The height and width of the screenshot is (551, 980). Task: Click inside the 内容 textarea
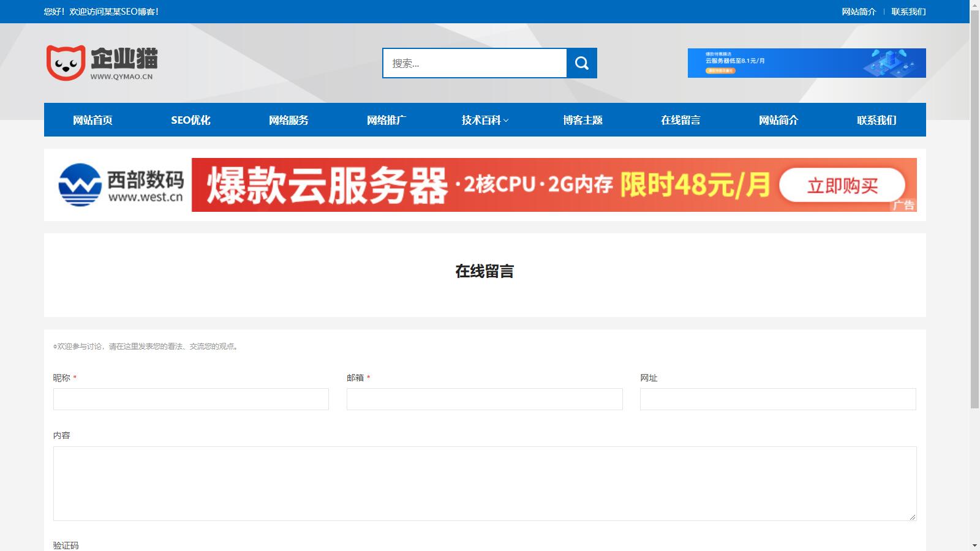(x=484, y=484)
